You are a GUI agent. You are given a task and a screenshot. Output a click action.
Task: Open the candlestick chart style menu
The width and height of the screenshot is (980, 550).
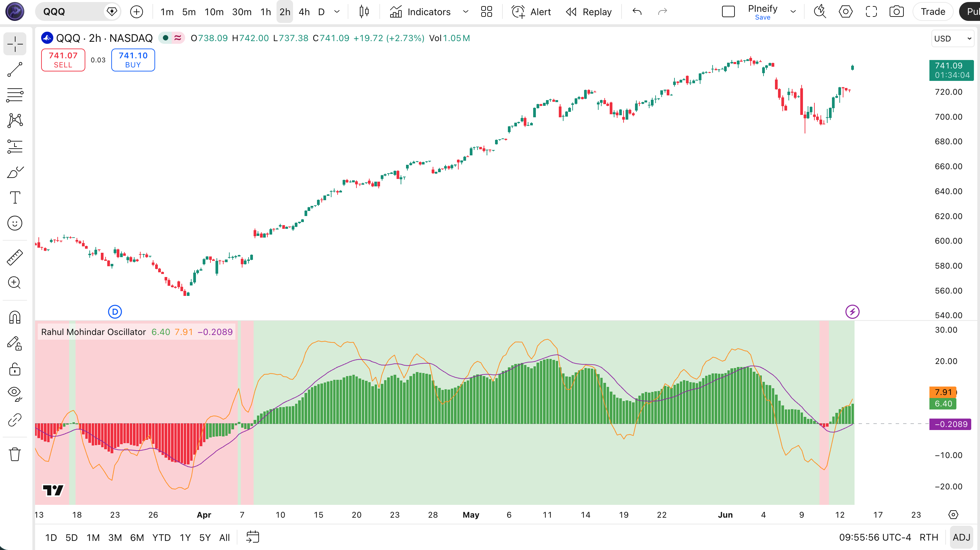click(x=364, y=12)
